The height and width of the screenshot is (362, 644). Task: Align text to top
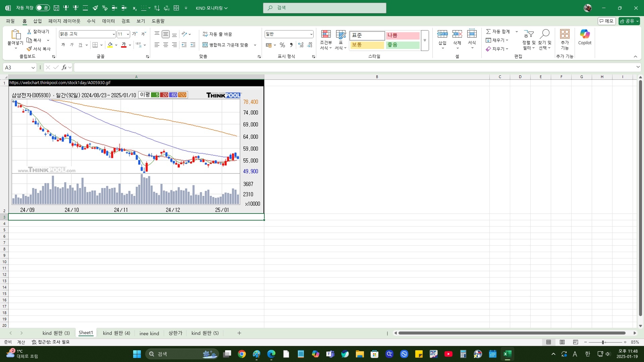[157, 34]
